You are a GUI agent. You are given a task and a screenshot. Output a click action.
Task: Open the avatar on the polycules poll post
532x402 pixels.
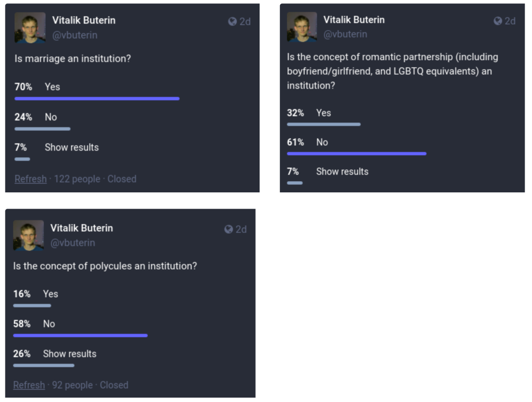tap(29, 236)
